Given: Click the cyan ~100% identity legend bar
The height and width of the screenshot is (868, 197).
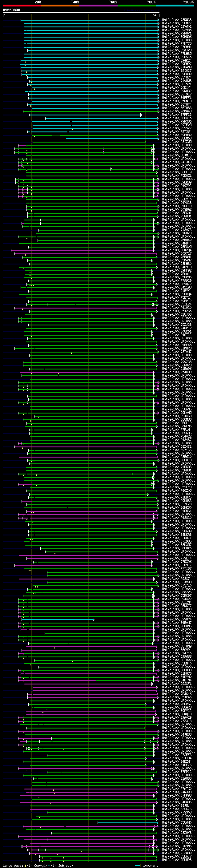Looking at the screenshot, I should [x=175, y=6].
